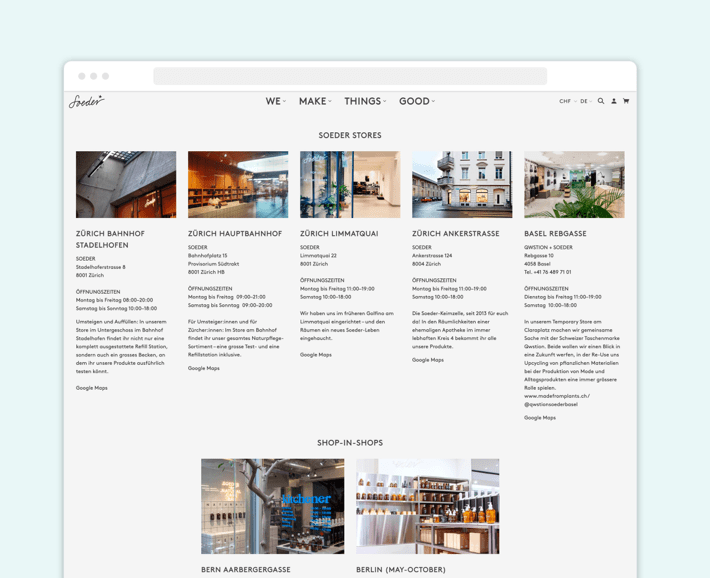Open the Zürich Limmatquai store photo
The image size is (710, 578).
click(350, 184)
